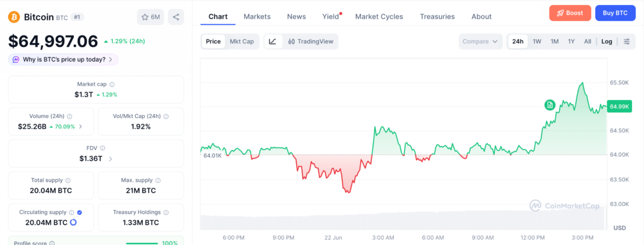Click the Treasury Holdings info icon
The image size is (644, 245).
pyautogui.click(x=166, y=212)
